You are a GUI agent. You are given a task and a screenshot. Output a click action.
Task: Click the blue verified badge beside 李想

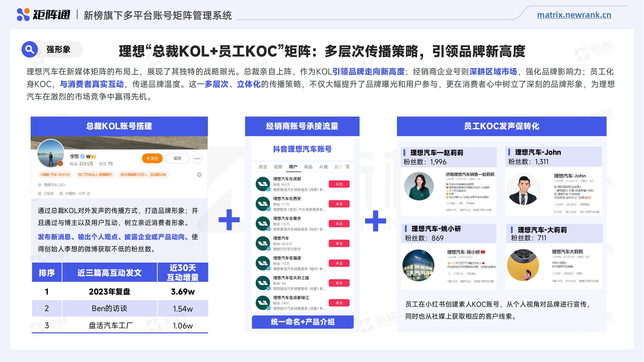[83, 156]
